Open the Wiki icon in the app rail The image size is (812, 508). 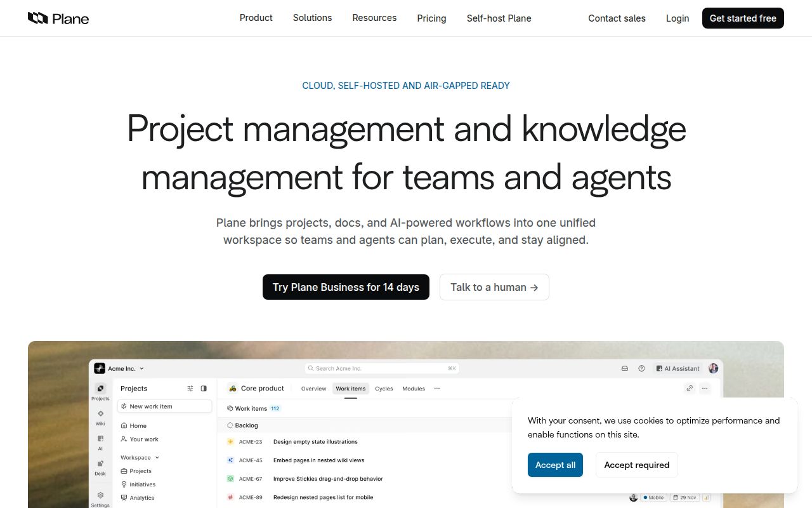pos(100,413)
